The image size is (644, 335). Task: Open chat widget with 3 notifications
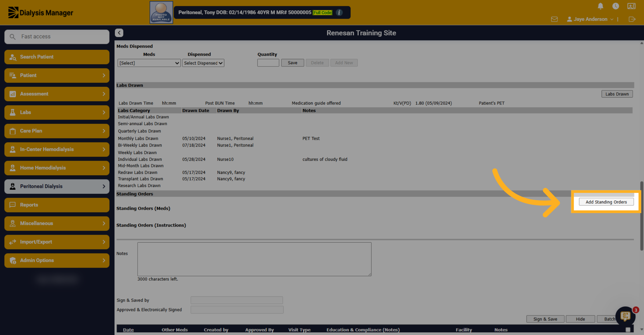click(625, 317)
